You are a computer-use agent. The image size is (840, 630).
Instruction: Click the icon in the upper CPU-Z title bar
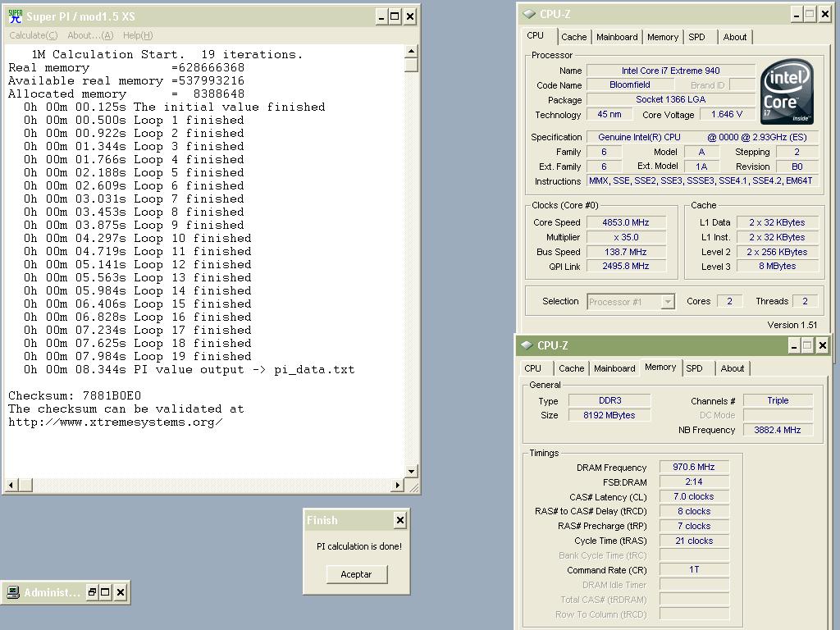529,15
